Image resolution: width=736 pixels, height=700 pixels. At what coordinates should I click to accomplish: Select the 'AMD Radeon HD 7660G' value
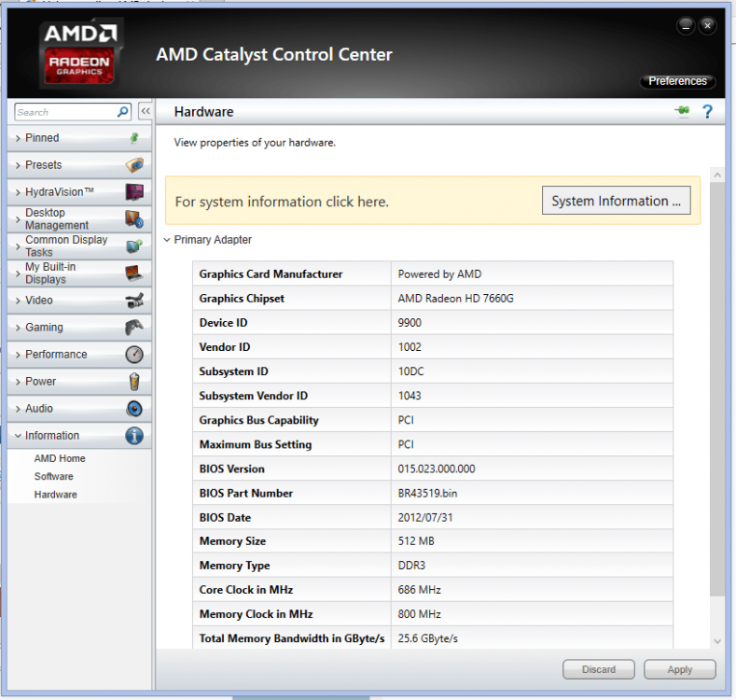456,299
